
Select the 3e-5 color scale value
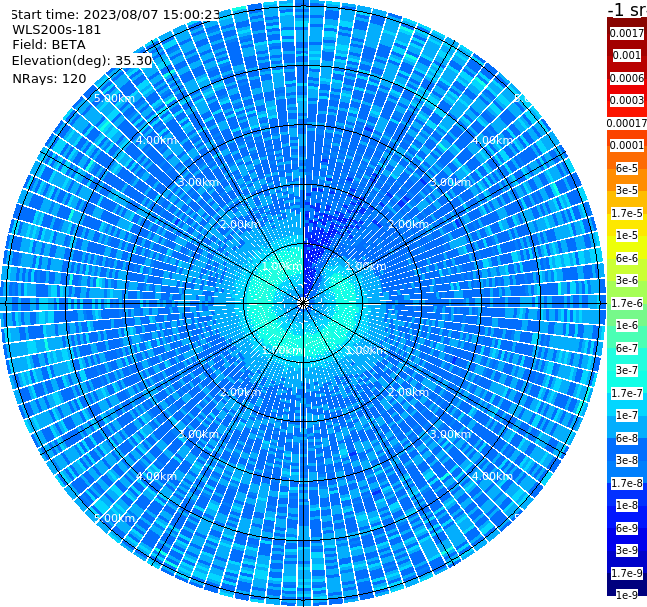coord(627,190)
